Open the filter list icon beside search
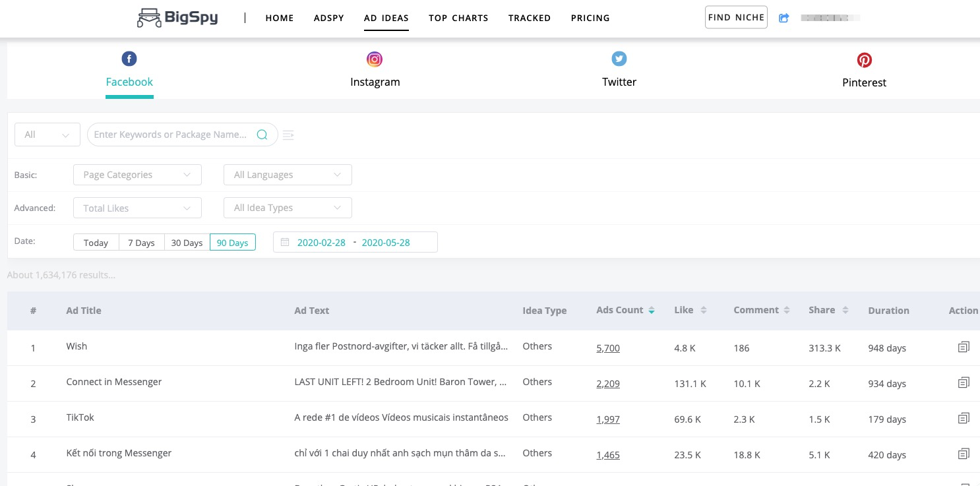This screenshot has width=980, height=486. (288, 135)
